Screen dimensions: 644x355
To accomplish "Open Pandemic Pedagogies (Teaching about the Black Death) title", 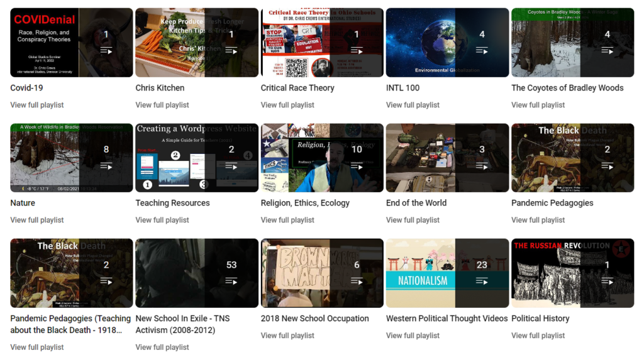I will point(70,324).
